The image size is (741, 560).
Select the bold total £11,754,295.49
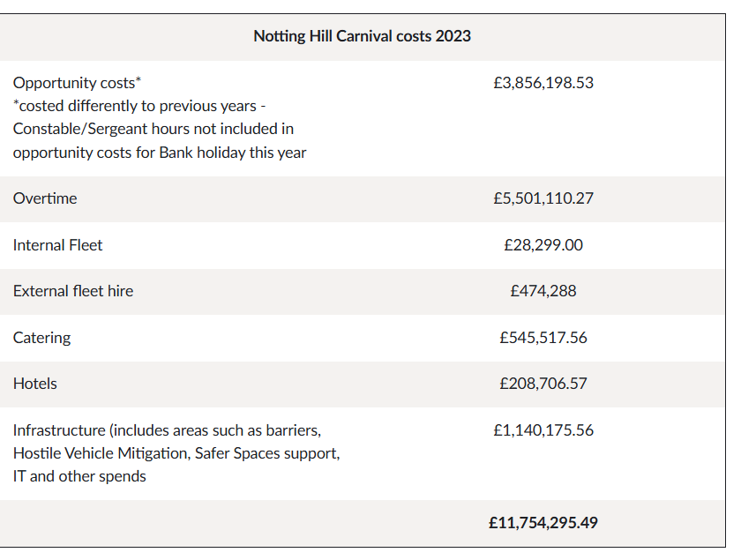(x=543, y=523)
